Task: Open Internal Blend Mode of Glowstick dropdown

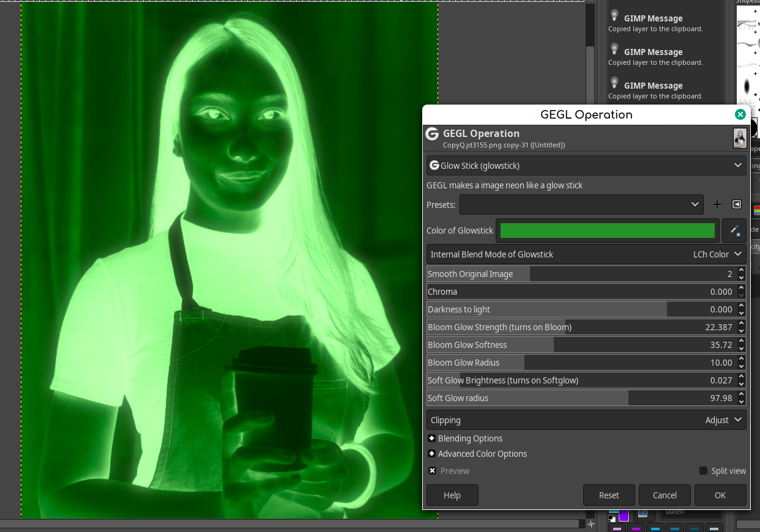Action: pos(586,254)
